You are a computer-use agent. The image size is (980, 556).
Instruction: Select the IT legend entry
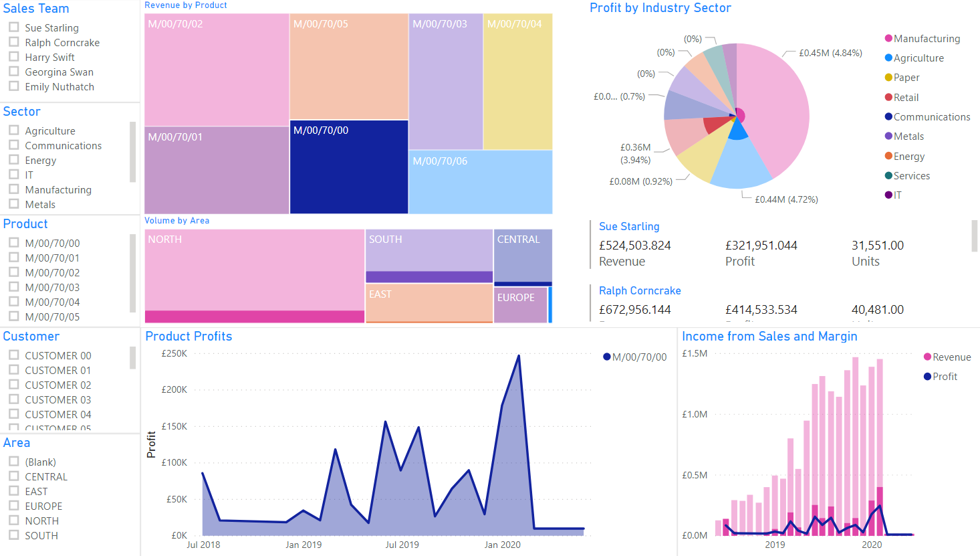click(893, 195)
